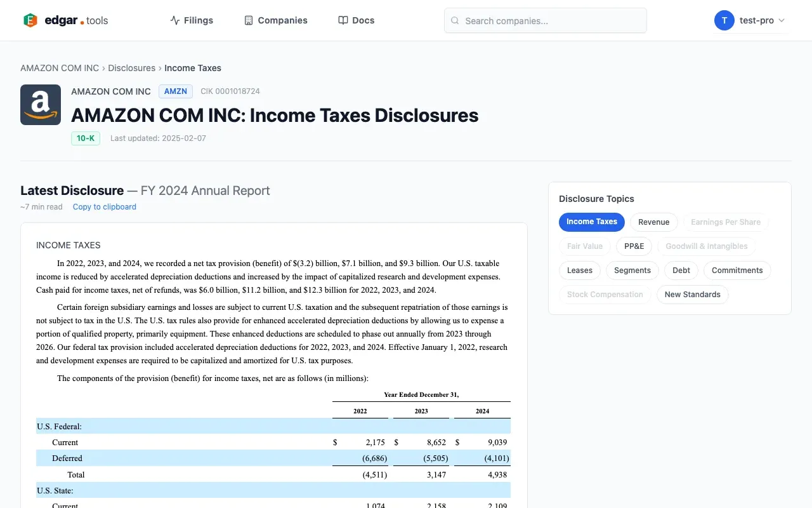Click the magnifier icon in search box

pos(455,21)
